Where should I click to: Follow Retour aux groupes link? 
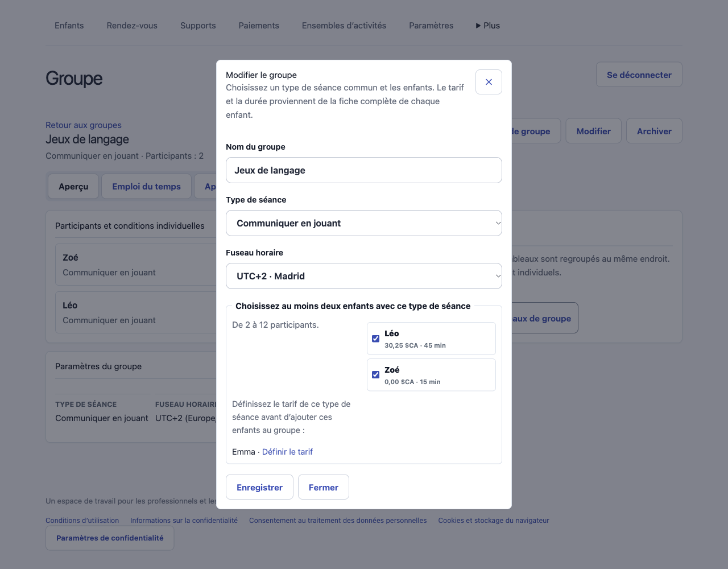tap(84, 125)
